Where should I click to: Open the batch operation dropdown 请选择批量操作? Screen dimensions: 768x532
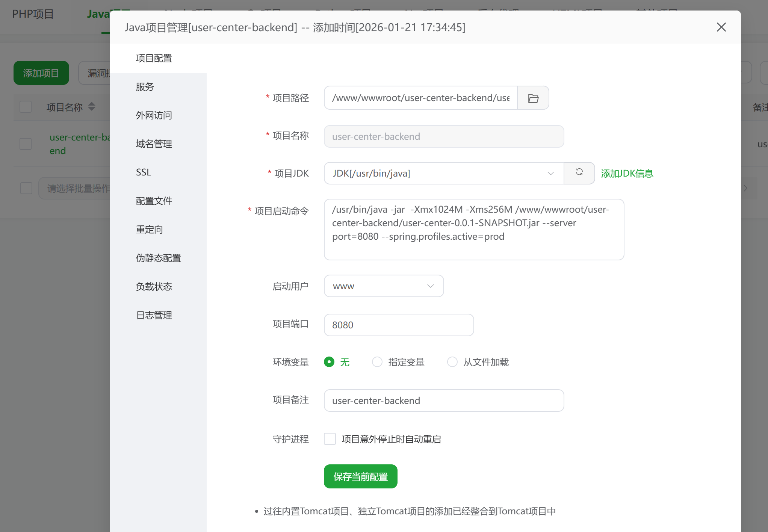[75, 188]
